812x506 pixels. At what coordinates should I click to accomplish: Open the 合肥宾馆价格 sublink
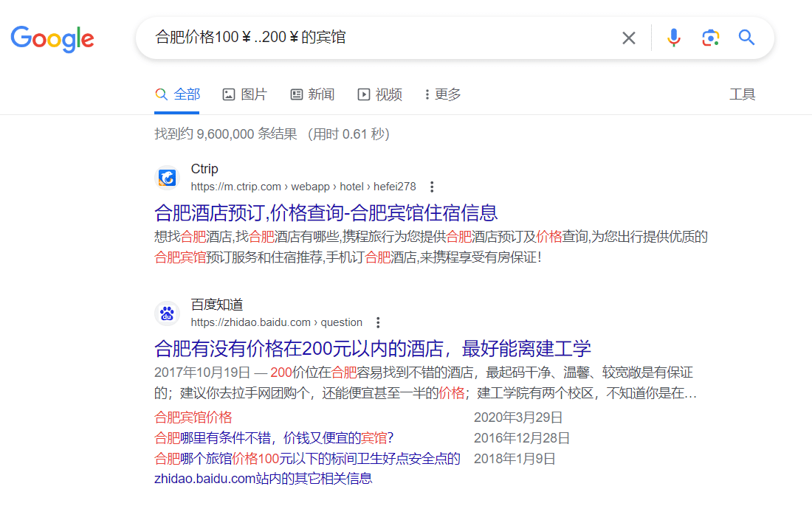193,417
